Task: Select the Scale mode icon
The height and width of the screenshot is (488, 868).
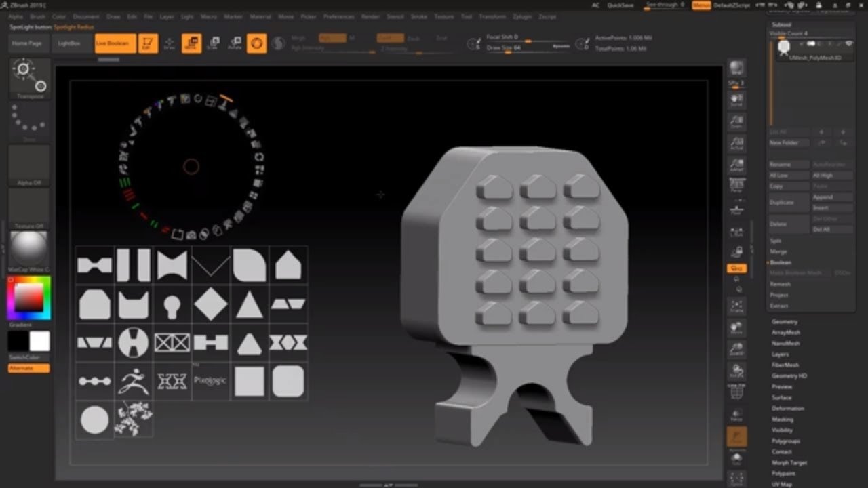Action: click(x=213, y=43)
